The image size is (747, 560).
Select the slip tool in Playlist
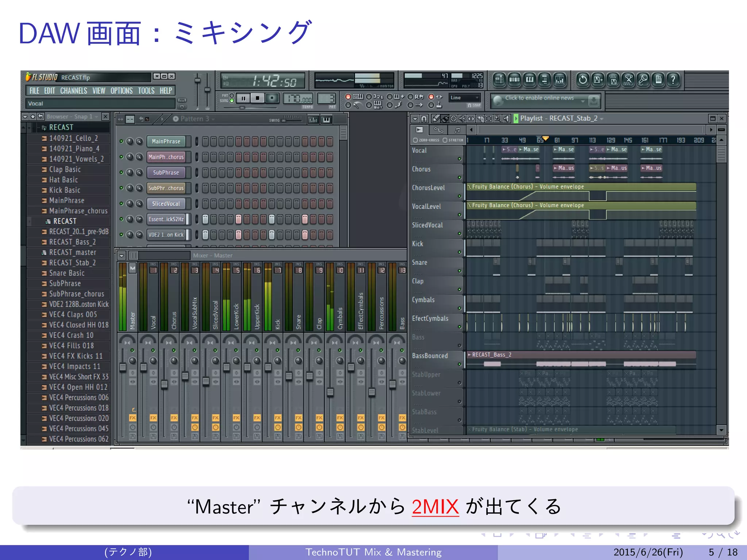click(471, 118)
